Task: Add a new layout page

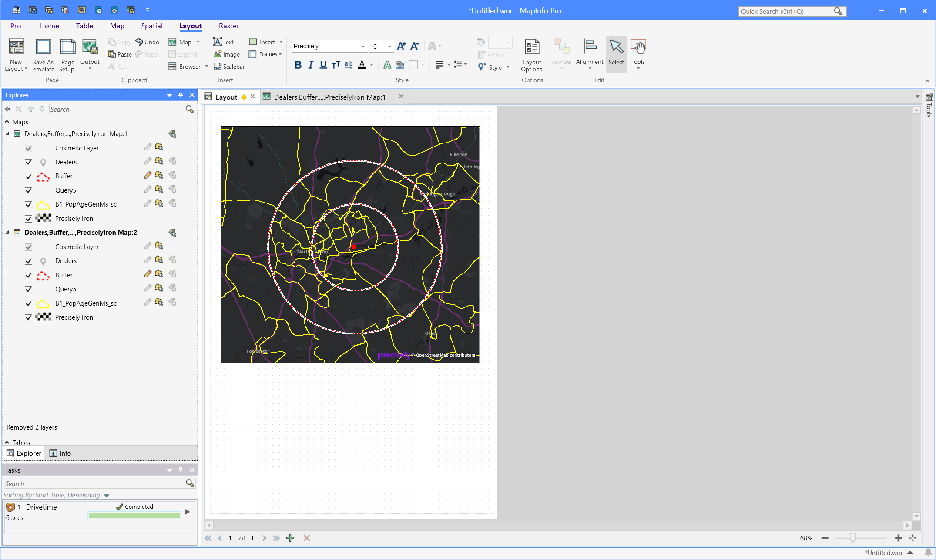Action: pyautogui.click(x=290, y=538)
